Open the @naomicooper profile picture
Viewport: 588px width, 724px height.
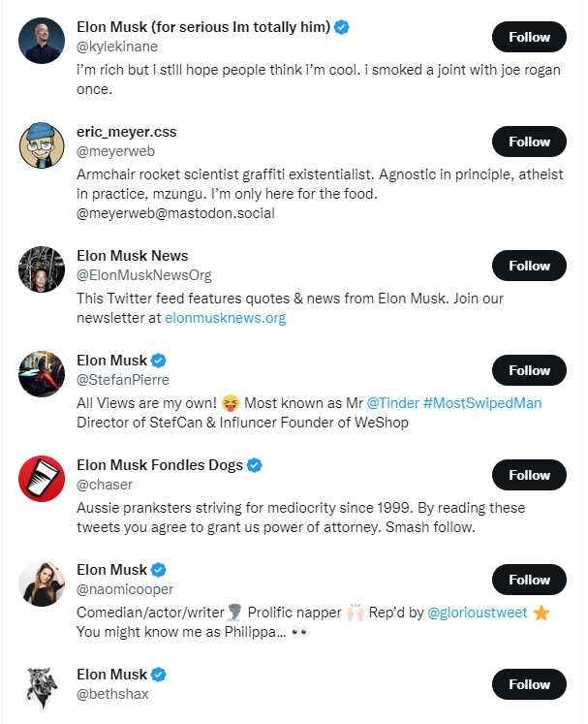click(42, 583)
